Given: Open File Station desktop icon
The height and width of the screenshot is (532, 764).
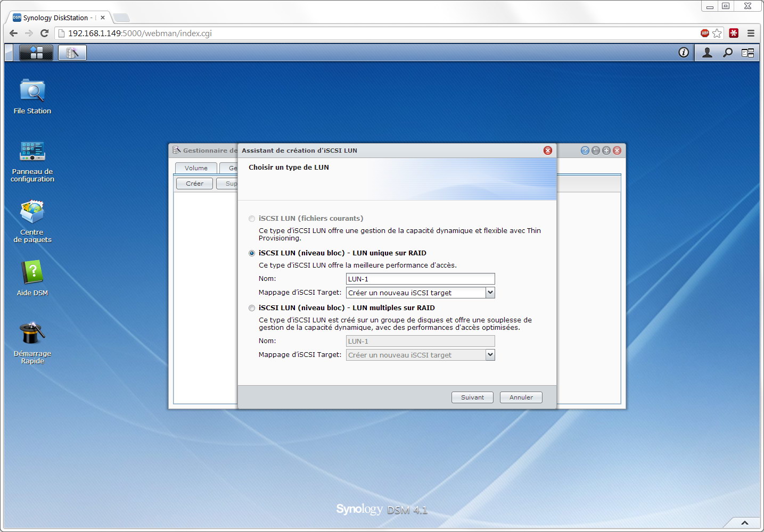Looking at the screenshot, I should 32,96.
